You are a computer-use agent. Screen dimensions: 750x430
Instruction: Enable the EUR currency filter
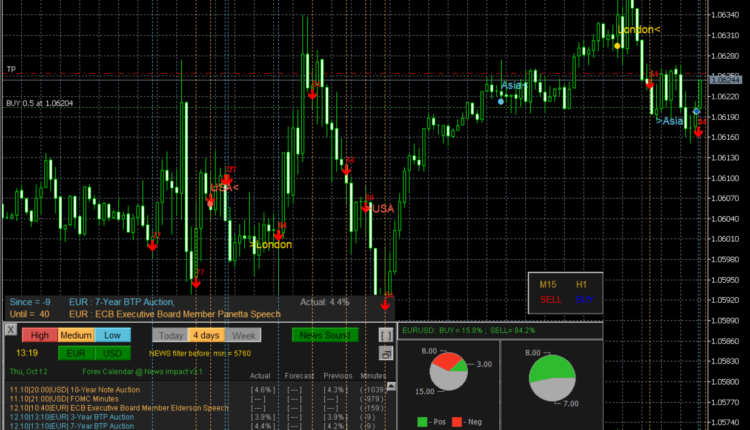point(76,353)
